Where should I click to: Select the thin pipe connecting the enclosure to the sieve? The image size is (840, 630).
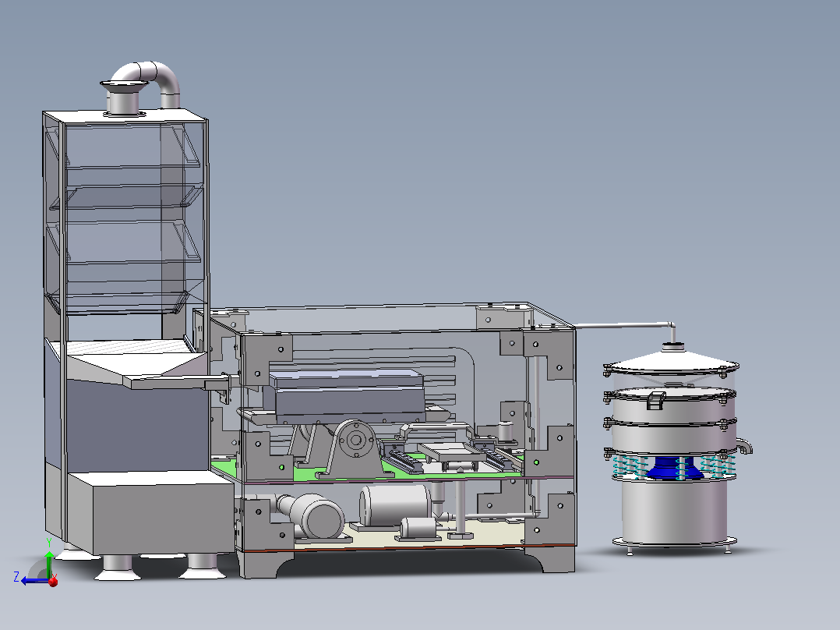pyautogui.click(x=625, y=325)
